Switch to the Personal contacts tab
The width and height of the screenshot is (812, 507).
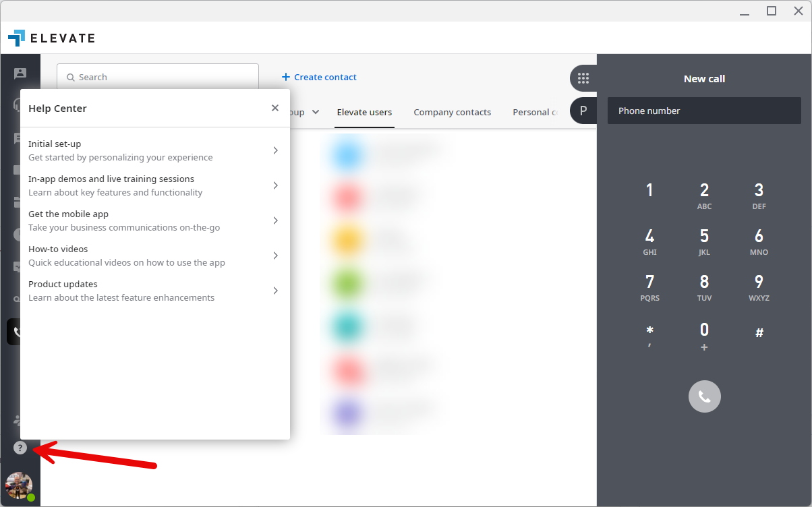point(535,113)
